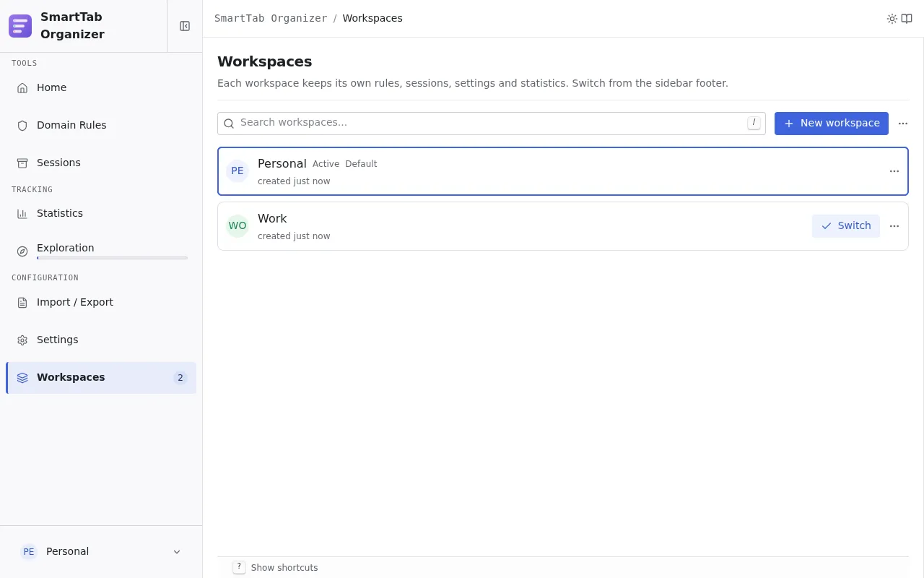This screenshot has width=924, height=578.
Task: Click the Active badge on Personal
Action: [326, 164]
